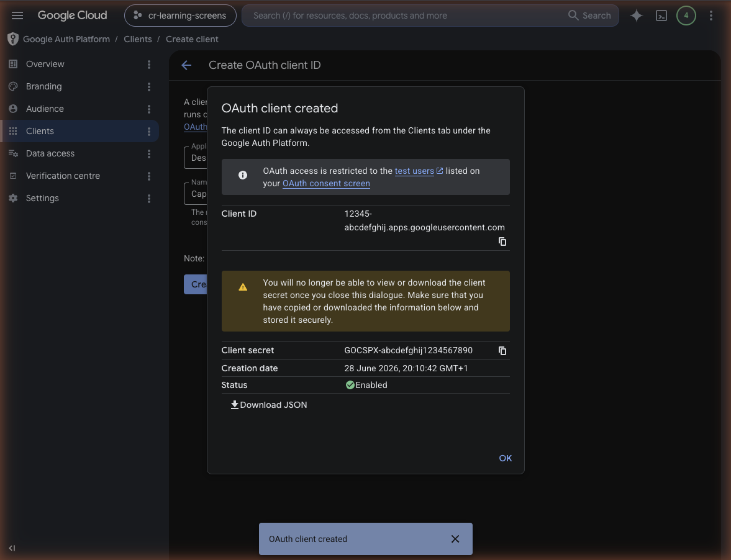Image resolution: width=731 pixels, height=560 pixels.
Task: Open the top bar more options menu
Action: tap(711, 16)
